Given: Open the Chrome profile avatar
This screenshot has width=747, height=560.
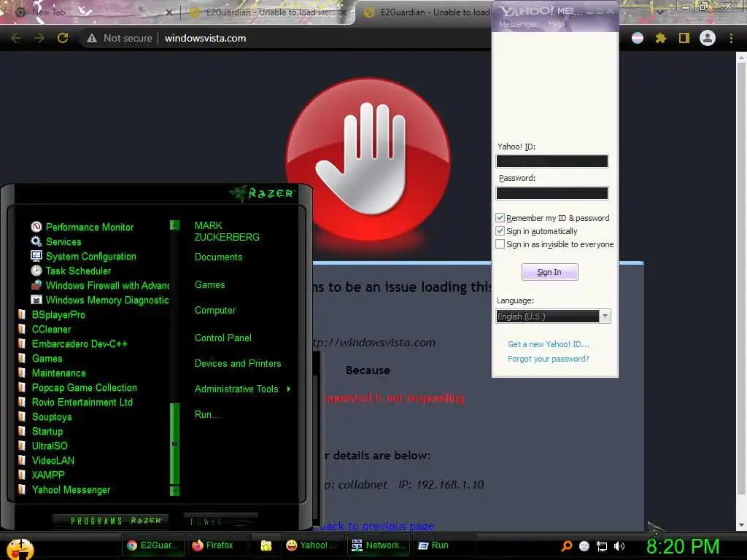Looking at the screenshot, I should point(708,38).
